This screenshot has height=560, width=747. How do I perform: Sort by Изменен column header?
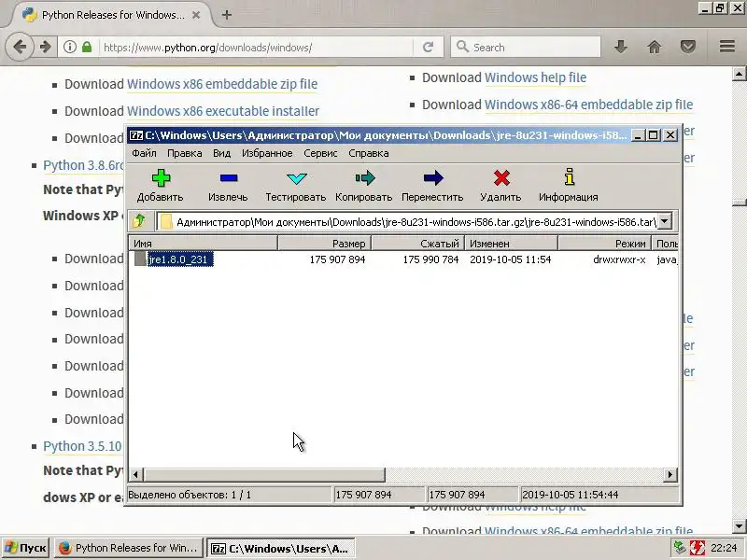click(x=511, y=244)
